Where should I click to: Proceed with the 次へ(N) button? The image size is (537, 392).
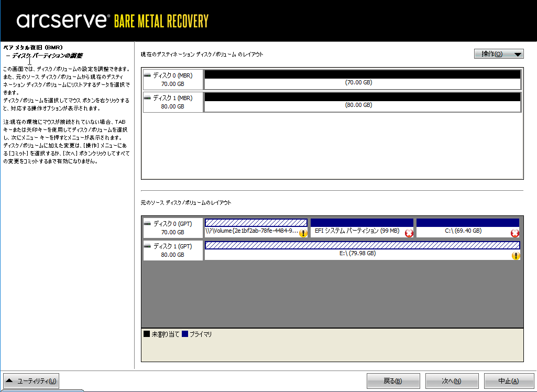[452, 380]
